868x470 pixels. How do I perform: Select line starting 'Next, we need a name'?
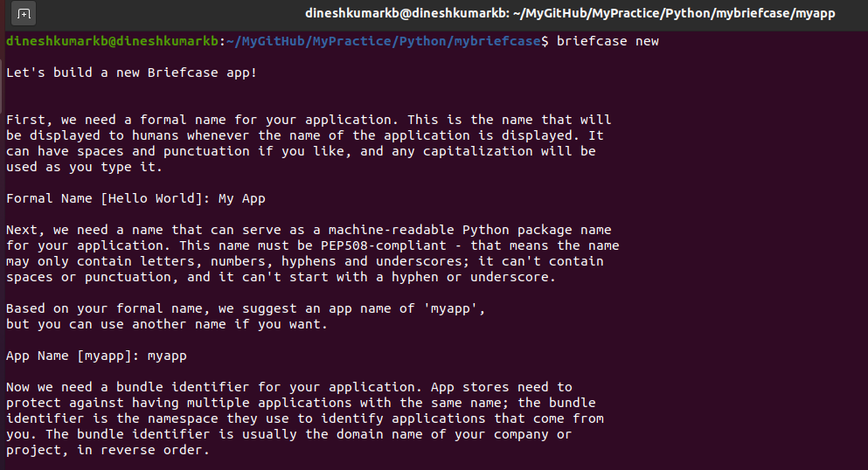click(x=309, y=230)
